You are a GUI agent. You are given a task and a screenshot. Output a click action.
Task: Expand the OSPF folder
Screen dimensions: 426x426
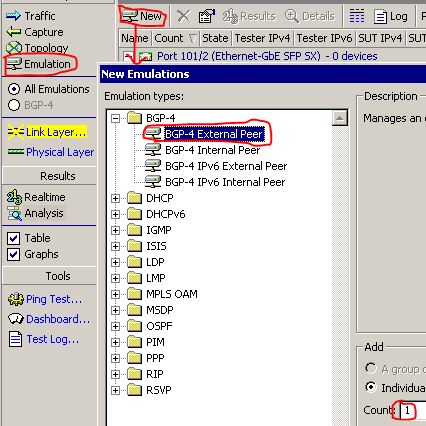[x=115, y=326]
